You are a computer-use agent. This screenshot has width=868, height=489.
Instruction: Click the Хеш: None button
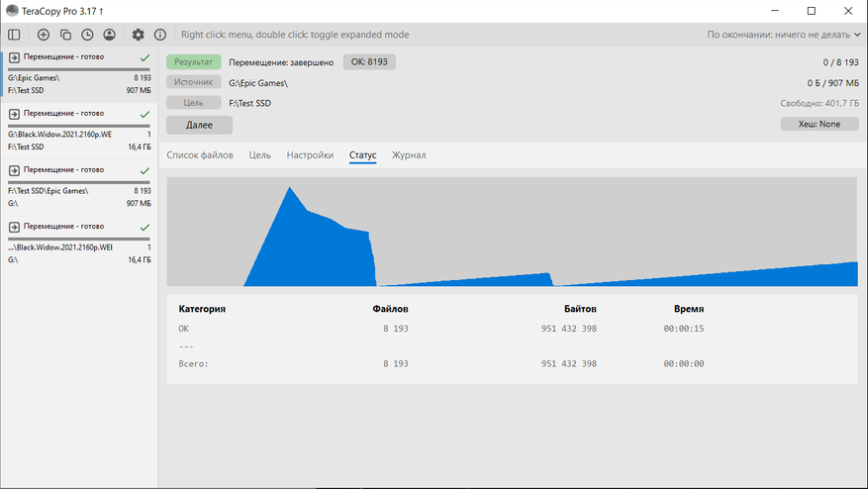pos(820,124)
